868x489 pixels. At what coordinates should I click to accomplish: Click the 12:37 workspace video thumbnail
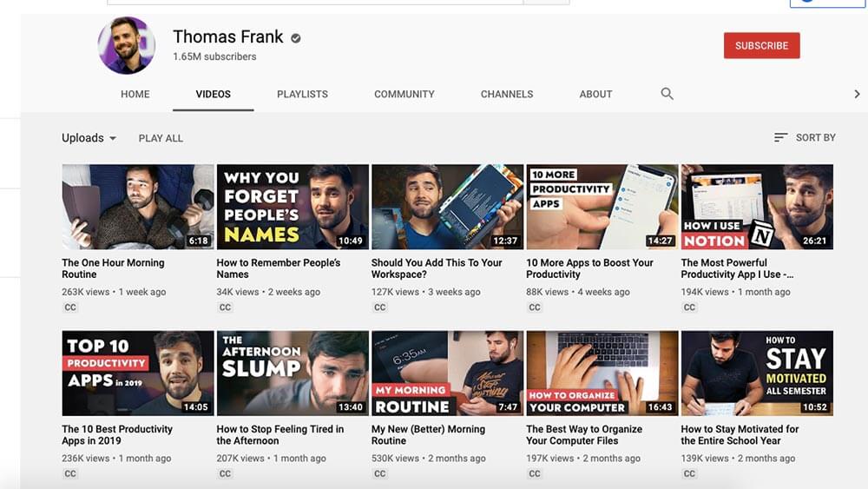click(447, 207)
